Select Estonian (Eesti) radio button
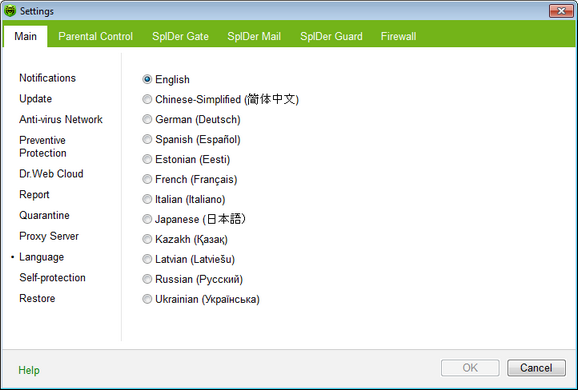This screenshot has height=390, width=578. [x=147, y=159]
